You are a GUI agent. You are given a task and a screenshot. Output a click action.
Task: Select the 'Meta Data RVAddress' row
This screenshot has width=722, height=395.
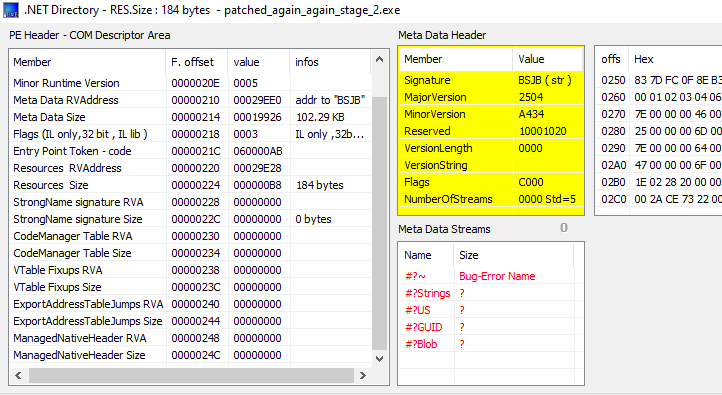(x=190, y=100)
